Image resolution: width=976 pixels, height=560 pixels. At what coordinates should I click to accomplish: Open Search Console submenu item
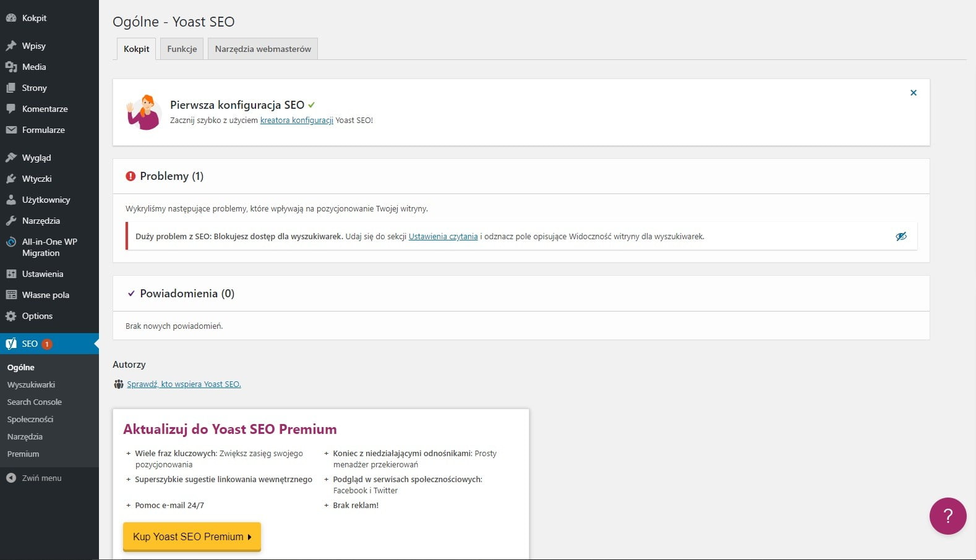point(35,402)
